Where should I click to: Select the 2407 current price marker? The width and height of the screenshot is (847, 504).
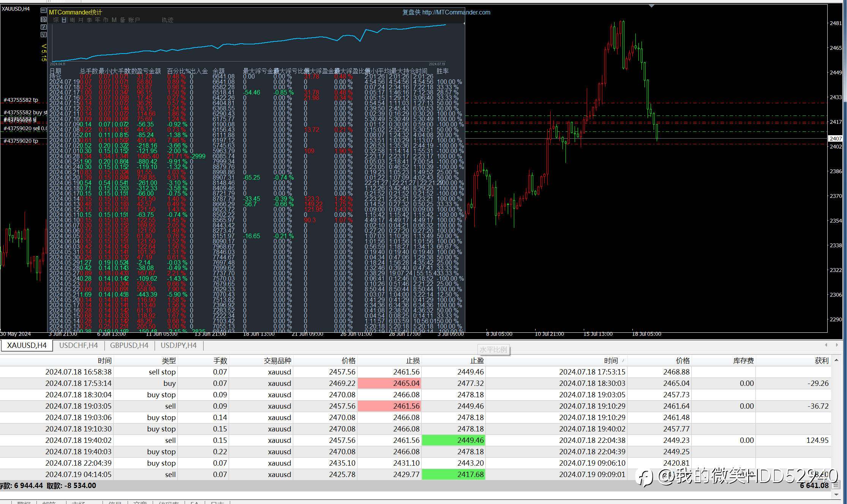click(835, 139)
